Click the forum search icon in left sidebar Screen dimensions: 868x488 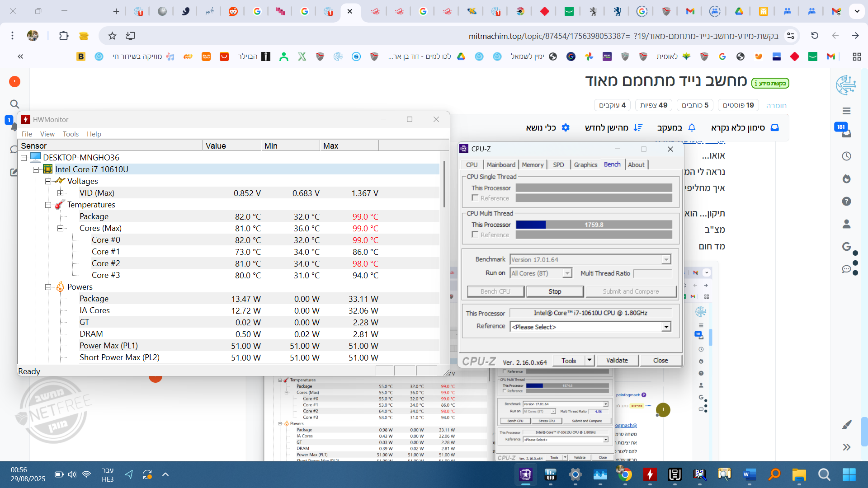click(14, 104)
